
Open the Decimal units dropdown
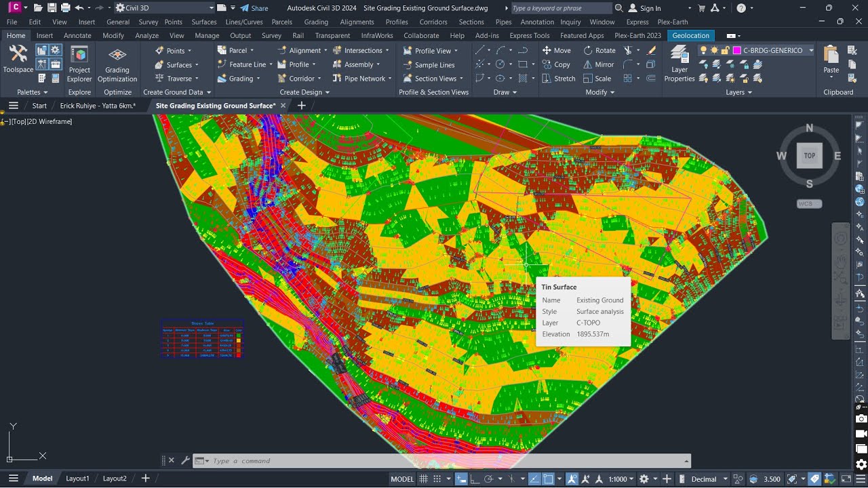708,479
